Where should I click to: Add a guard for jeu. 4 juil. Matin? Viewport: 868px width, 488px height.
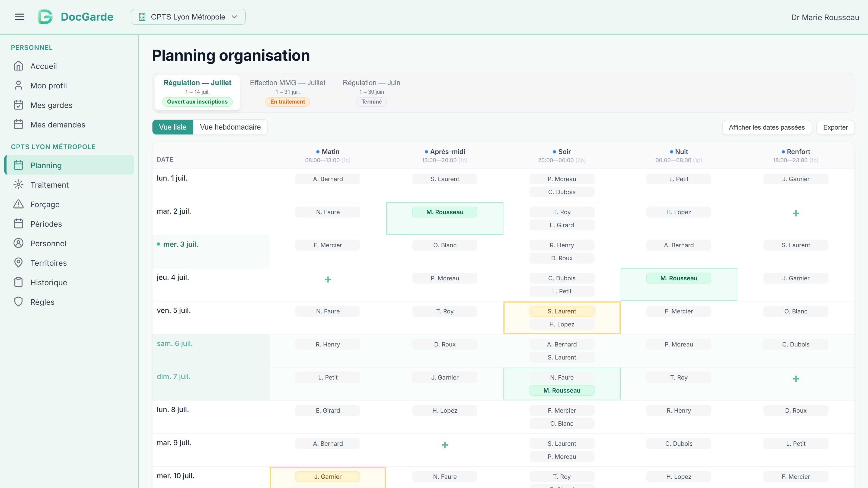tap(328, 280)
